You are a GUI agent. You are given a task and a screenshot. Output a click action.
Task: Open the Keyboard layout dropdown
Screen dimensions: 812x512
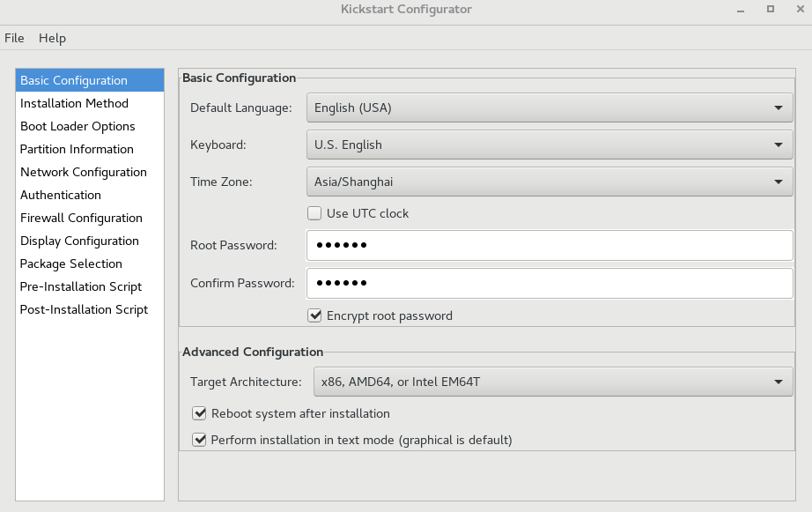549,145
